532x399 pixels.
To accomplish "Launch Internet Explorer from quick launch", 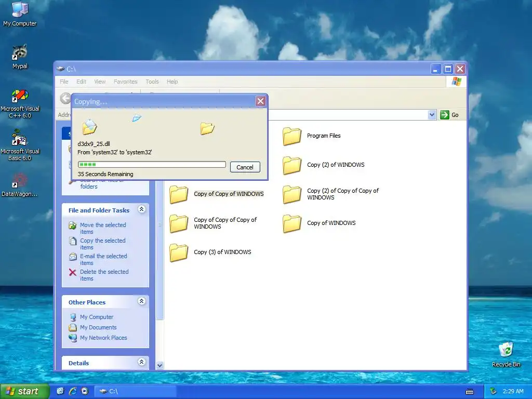I will (x=73, y=391).
